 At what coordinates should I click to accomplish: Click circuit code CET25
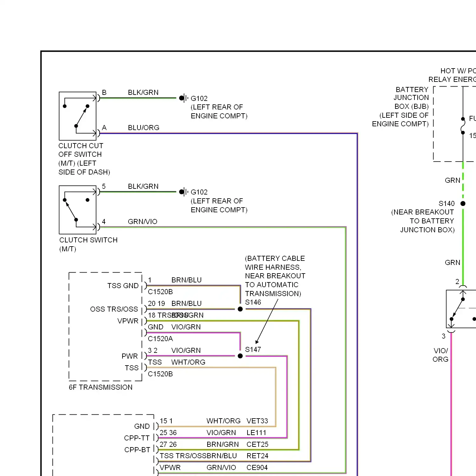[257, 444]
